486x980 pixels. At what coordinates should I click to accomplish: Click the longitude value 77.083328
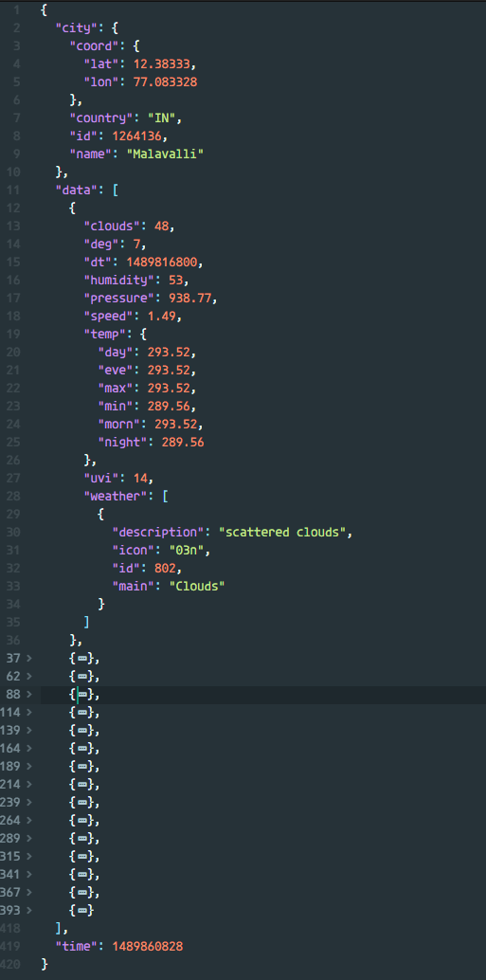(168, 82)
